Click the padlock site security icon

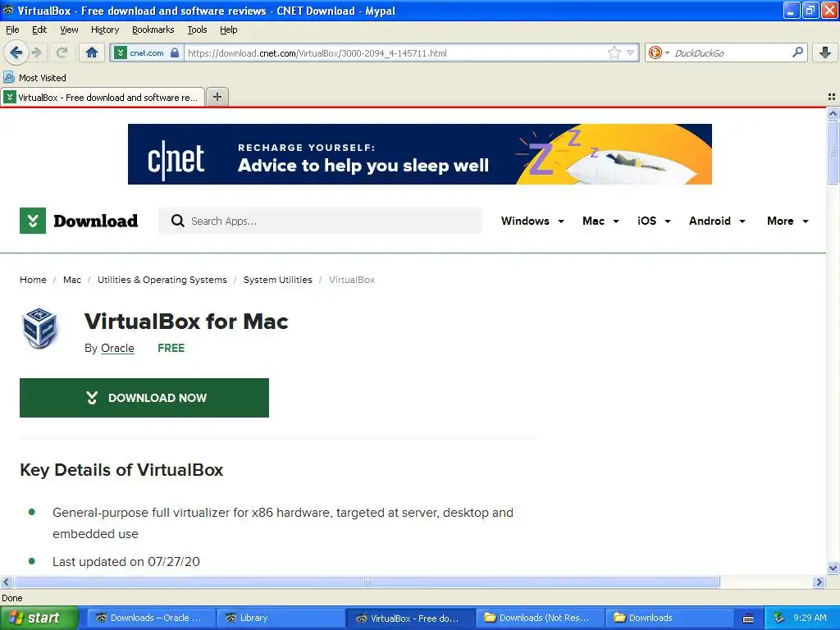[x=175, y=52]
